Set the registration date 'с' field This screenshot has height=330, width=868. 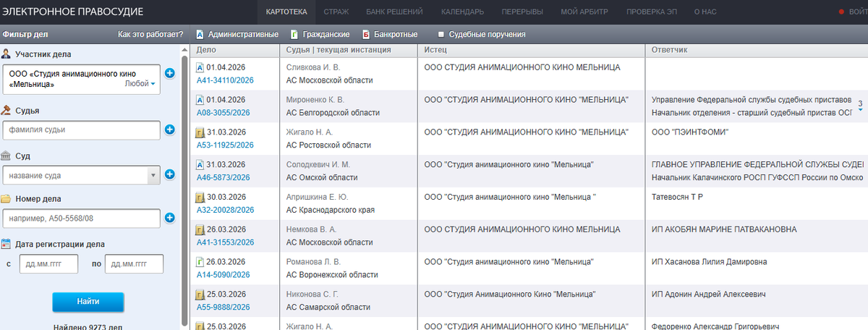(48, 264)
